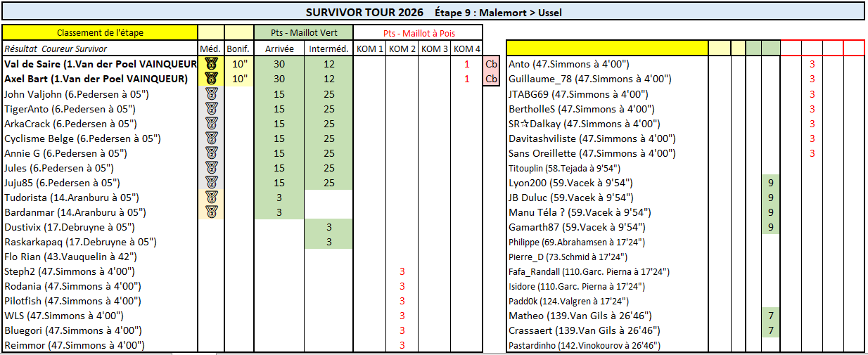
Task: Click the silver medal in Juju85's row
Action: (x=211, y=182)
